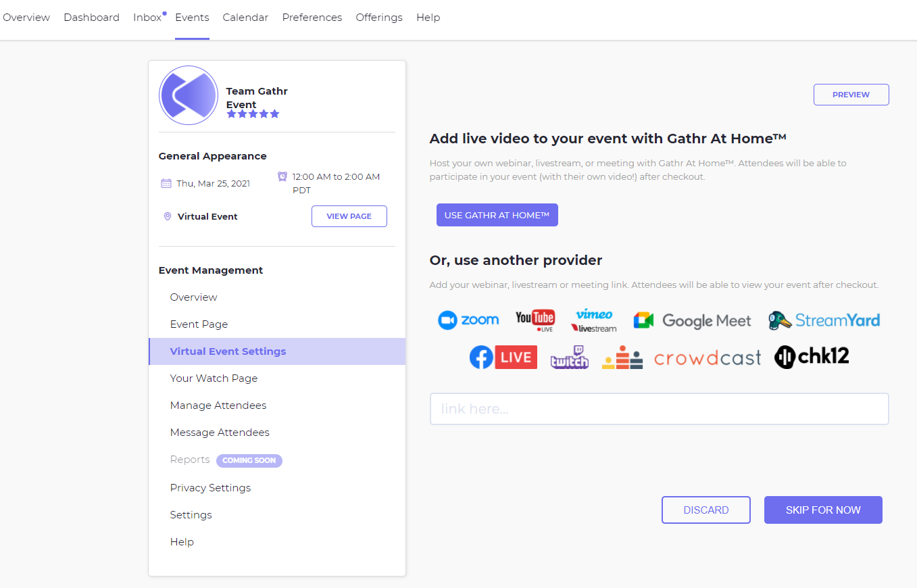Open the event Preview
This screenshot has width=917, height=588.
851,95
